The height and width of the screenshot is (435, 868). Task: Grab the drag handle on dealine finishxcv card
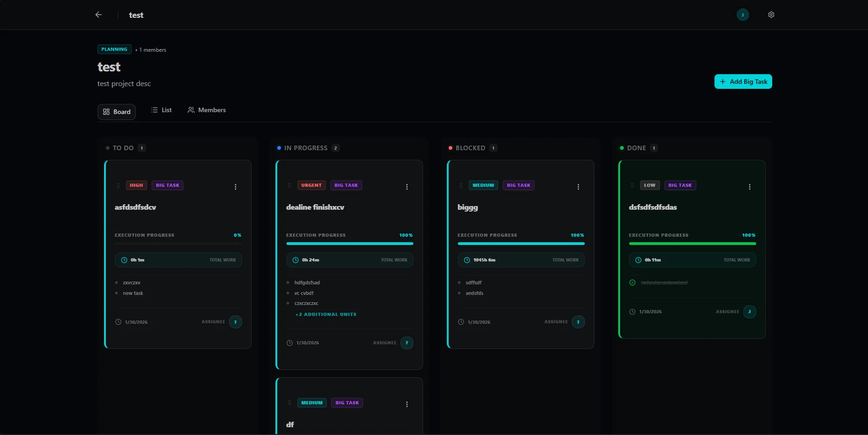[290, 185]
